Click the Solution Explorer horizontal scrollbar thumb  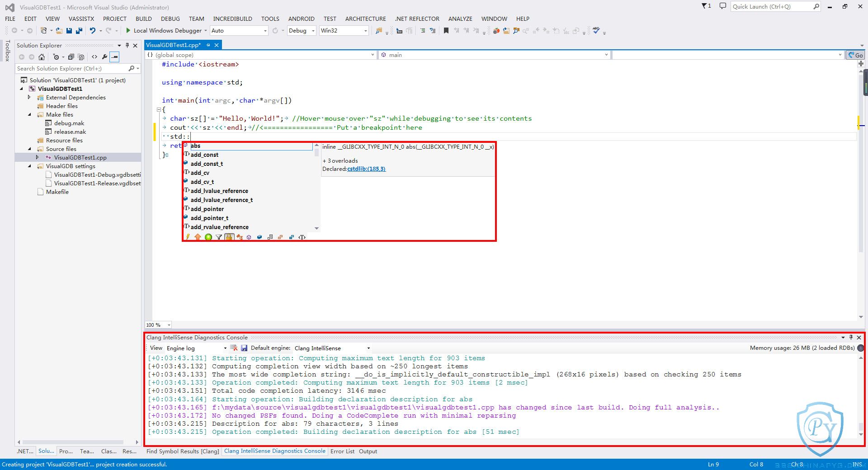73,442
